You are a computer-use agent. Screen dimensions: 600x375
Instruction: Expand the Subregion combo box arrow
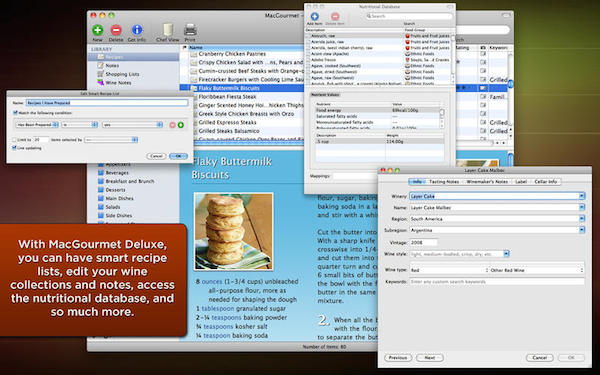point(582,230)
